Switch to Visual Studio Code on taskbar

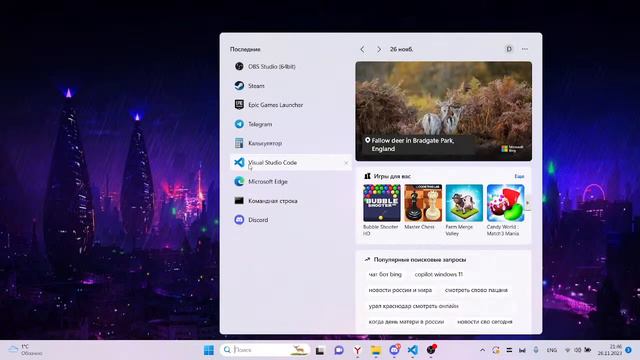click(x=413, y=350)
